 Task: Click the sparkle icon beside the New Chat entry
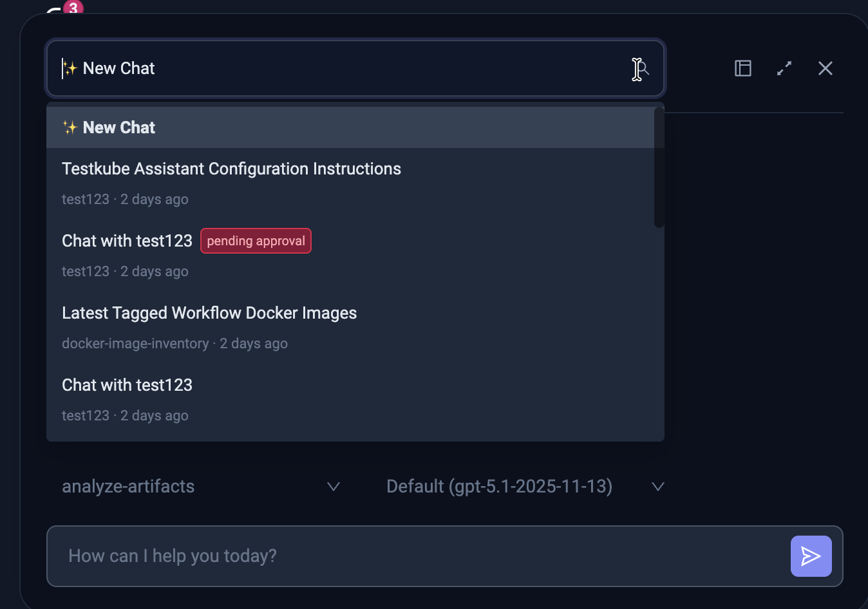tap(70, 127)
